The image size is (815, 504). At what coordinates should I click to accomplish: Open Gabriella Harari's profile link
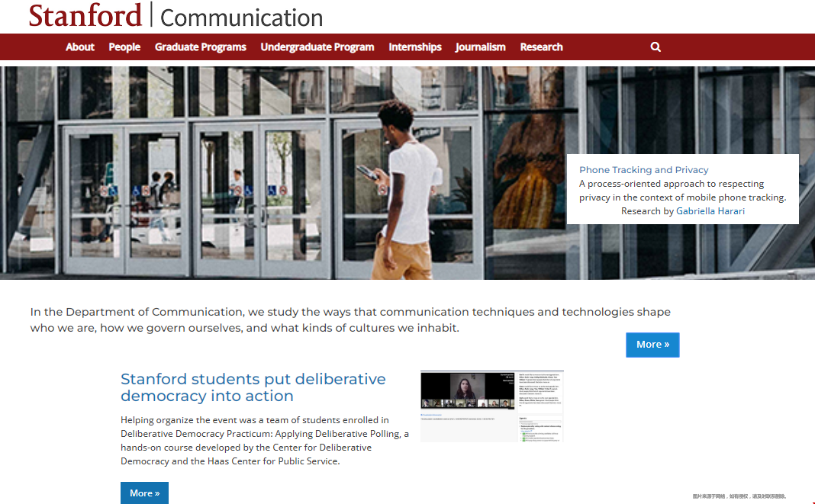[x=710, y=211]
